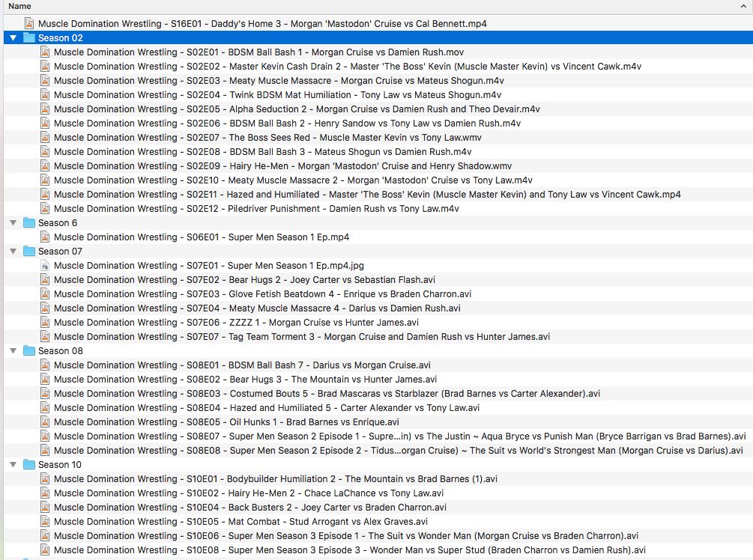Select file name S02E08 BDSM Ball Bash 3
This screenshot has height=560, width=753.
pyautogui.click(x=263, y=152)
